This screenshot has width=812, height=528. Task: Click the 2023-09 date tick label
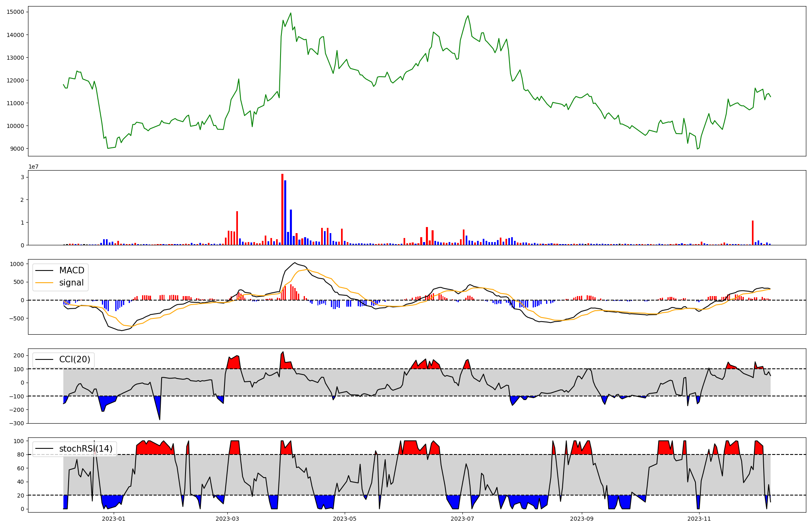(582, 519)
